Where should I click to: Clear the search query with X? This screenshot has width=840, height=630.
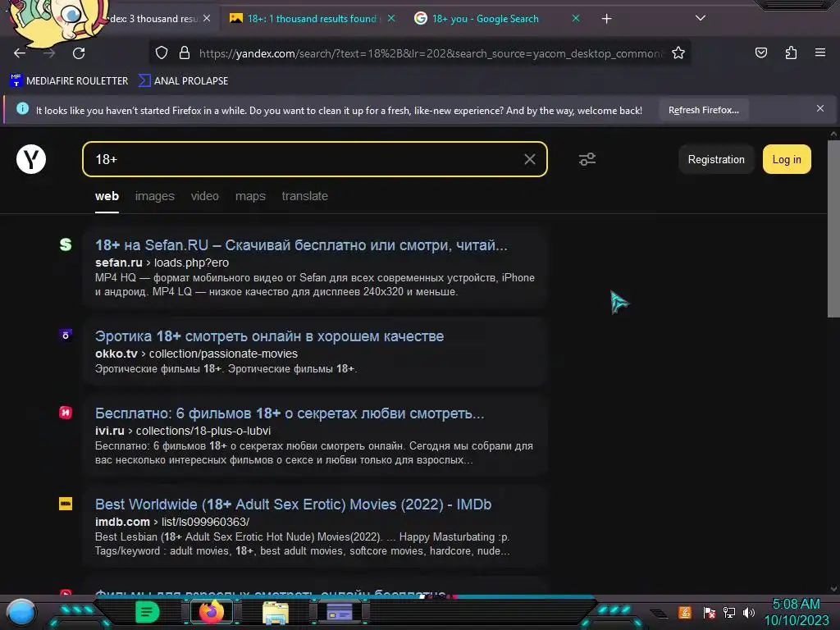click(x=529, y=159)
